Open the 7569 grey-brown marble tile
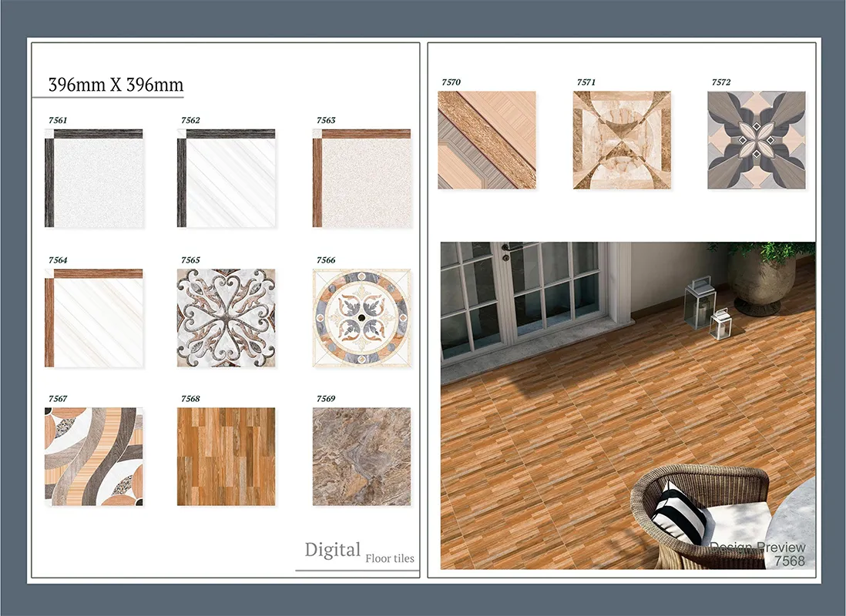 tap(361, 457)
